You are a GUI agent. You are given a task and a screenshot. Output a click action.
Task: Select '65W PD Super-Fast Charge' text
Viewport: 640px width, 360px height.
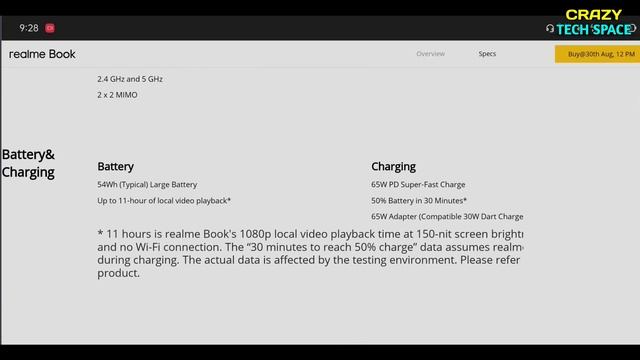418,184
